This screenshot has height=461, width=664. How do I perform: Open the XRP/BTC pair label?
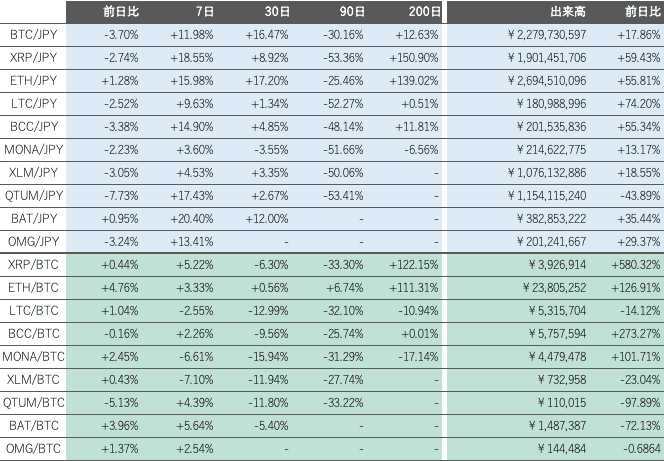click(33, 264)
